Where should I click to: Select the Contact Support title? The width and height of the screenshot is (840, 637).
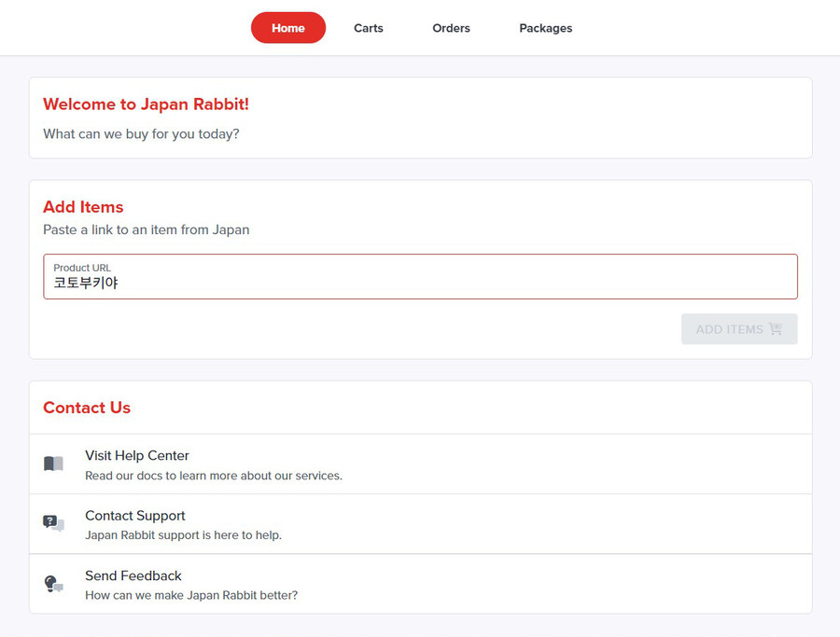click(135, 516)
